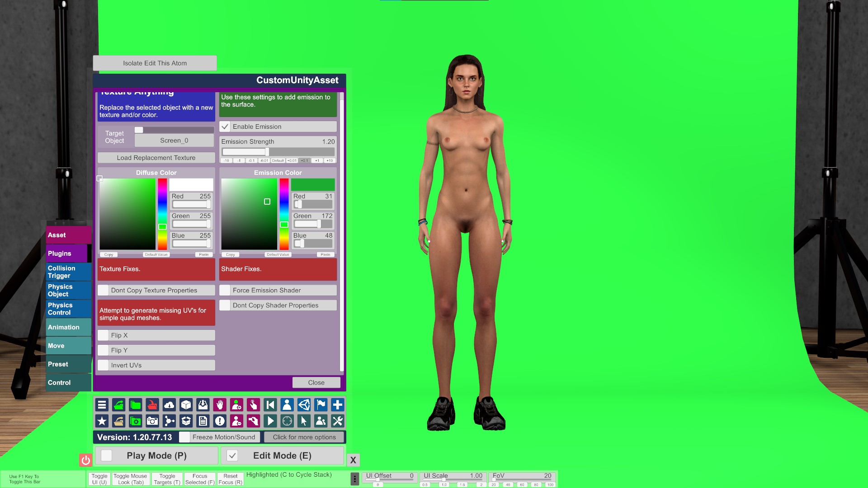Click the cloud download hub icon
The height and width of the screenshot is (488, 868).
tap(169, 405)
